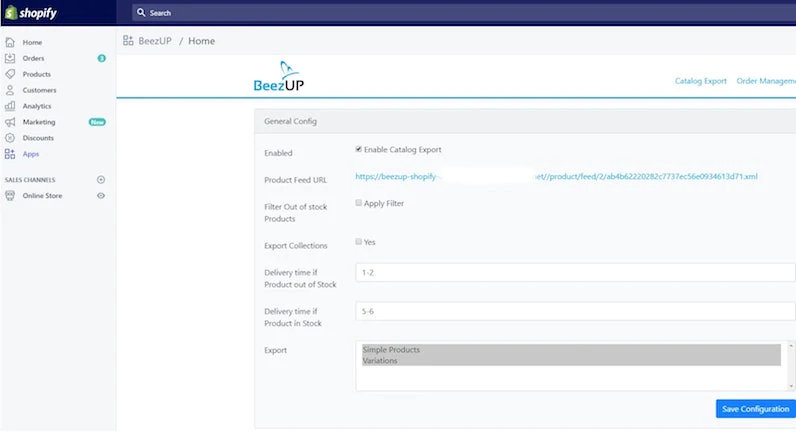
Task: Click the Online Store shop icon
Action: point(10,196)
